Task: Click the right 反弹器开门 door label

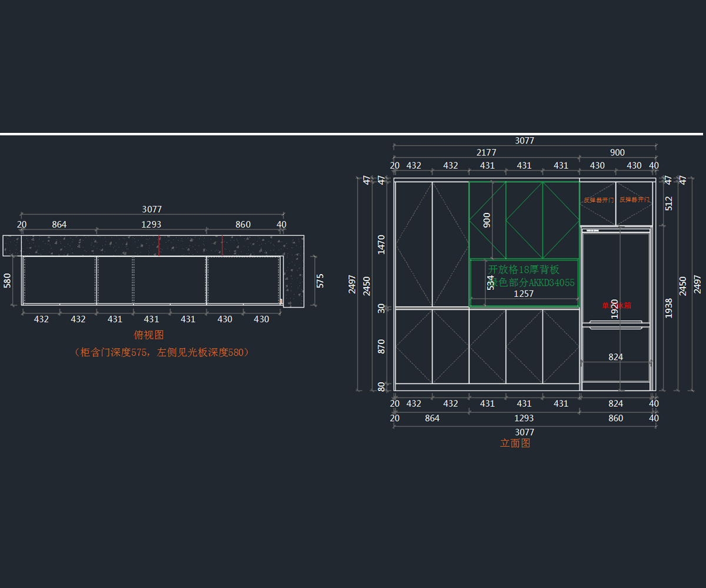Action: (634, 200)
